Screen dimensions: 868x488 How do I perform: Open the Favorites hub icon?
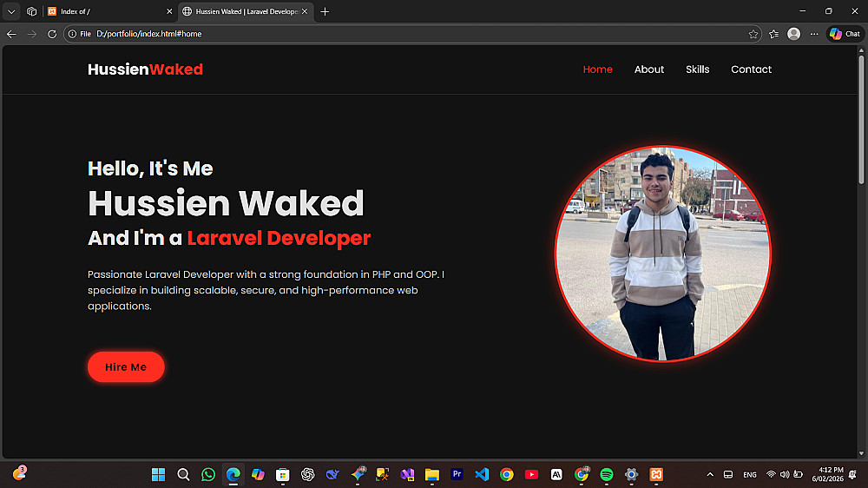point(774,34)
